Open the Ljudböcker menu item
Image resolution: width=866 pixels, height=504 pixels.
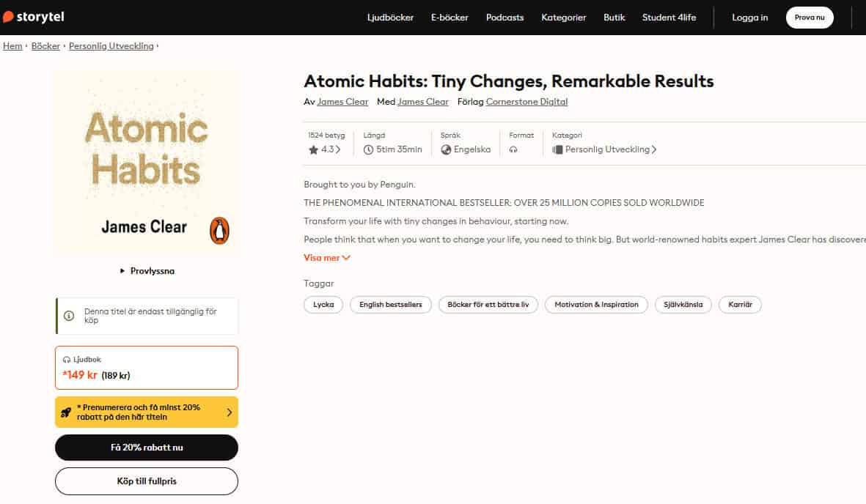(390, 18)
